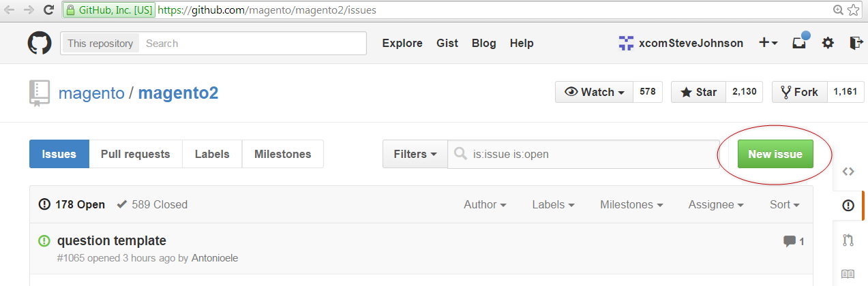Click the 2,130 stargazers count

[x=744, y=92]
